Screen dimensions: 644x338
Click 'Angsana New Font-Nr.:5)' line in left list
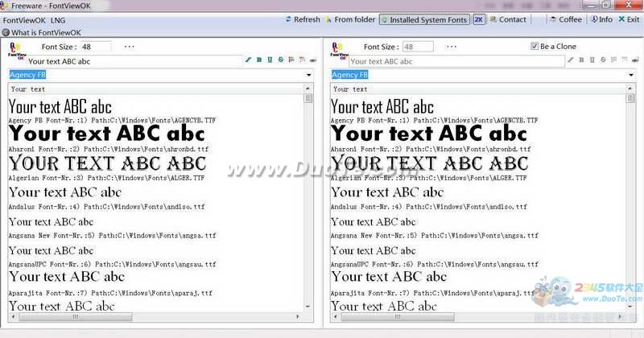pos(112,235)
